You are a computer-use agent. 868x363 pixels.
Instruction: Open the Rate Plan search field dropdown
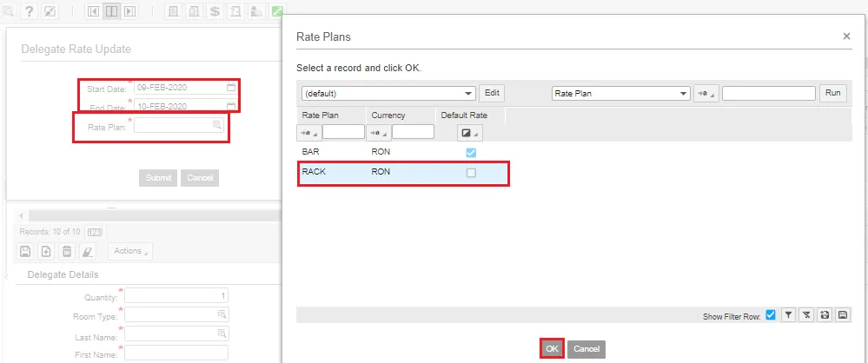[x=621, y=94]
